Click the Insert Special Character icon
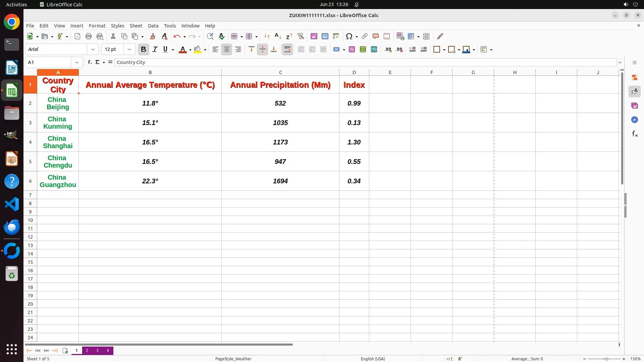This screenshot has height=362, width=644. (x=349, y=36)
